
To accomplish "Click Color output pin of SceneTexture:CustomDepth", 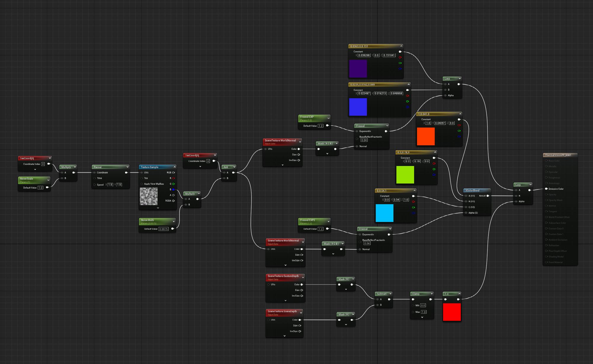I will tap(302, 285).
